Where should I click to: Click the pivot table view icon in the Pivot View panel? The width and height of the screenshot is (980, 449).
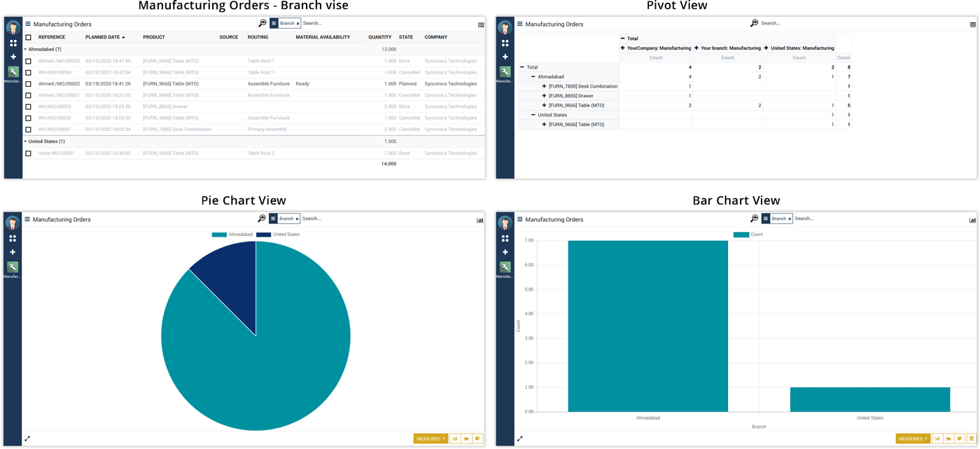tap(972, 25)
